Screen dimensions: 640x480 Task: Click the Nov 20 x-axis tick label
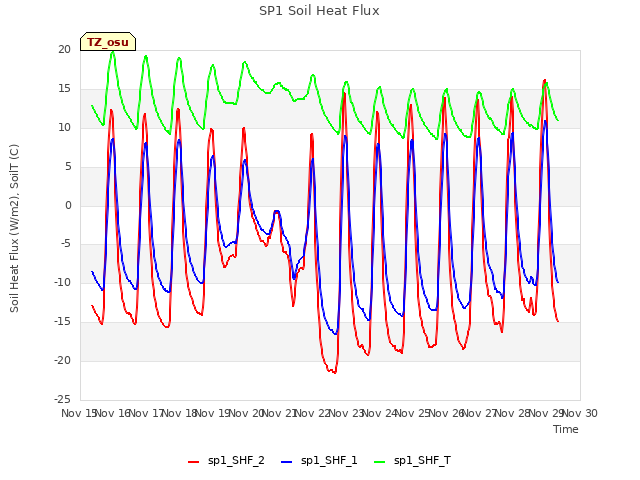coord(246,413)
